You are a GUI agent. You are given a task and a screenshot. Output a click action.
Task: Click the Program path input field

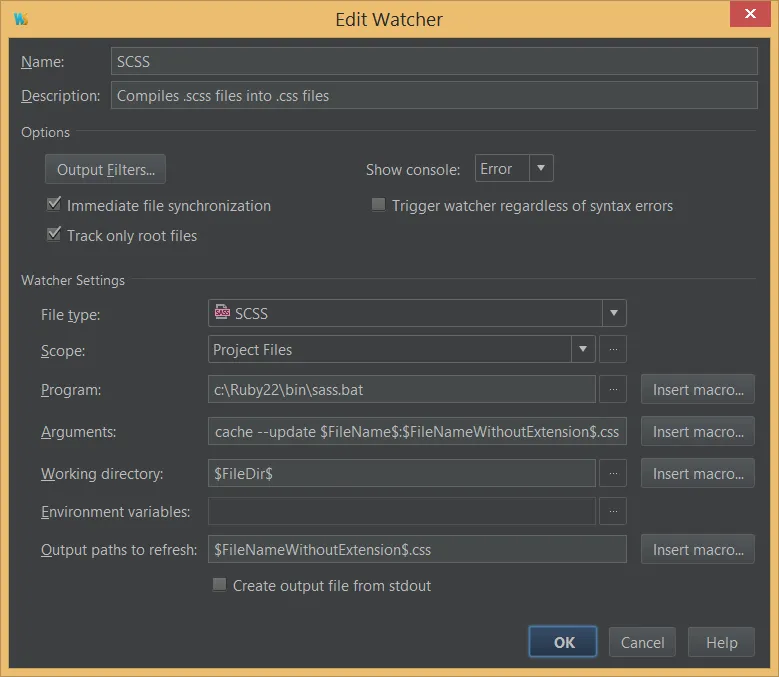(401, 389)
